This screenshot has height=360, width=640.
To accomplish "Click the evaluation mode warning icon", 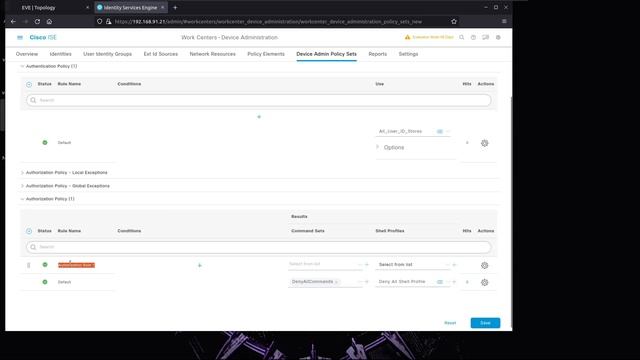I will click(407, 37).
